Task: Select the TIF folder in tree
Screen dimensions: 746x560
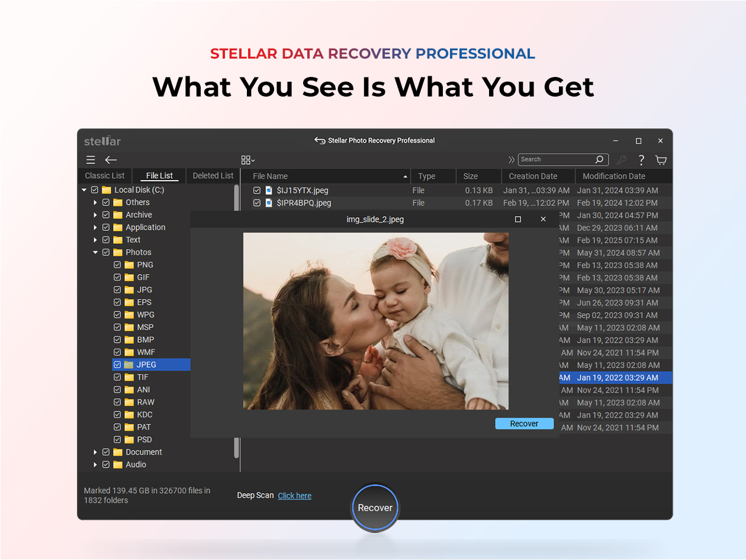Action: point(143,377)
